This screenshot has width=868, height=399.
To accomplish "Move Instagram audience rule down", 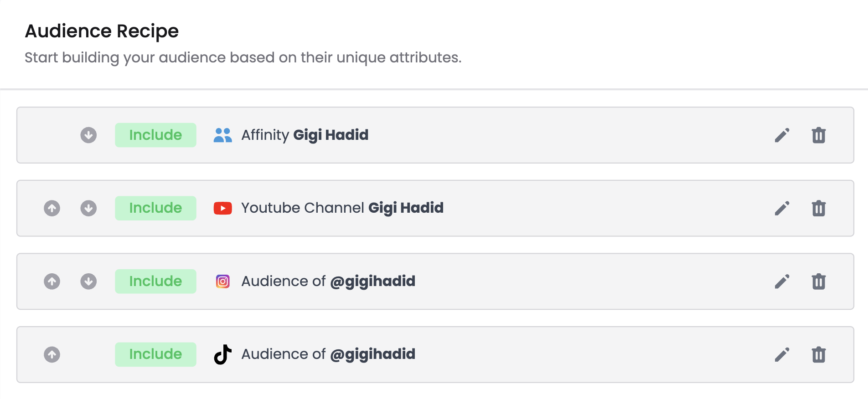I will 88,281.
